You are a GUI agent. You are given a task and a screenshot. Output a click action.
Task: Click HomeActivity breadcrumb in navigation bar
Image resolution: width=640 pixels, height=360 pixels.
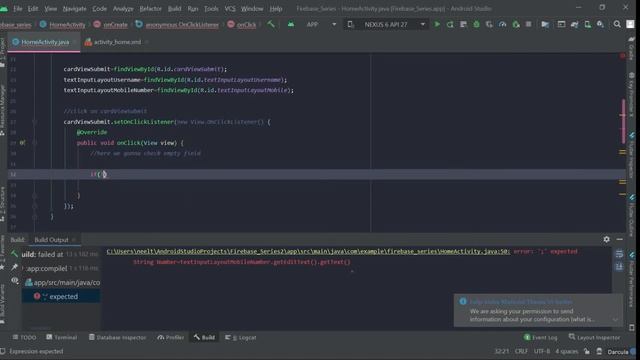tap(63, 25)
